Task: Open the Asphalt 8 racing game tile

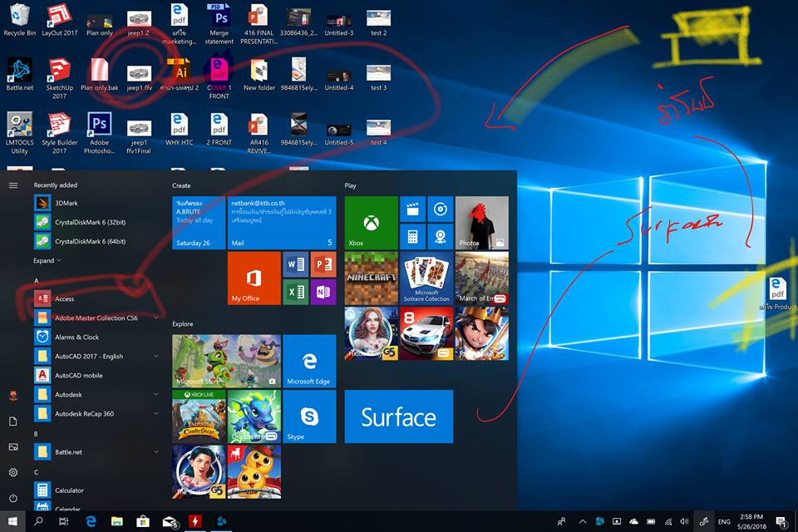Action: click(426, 333)
